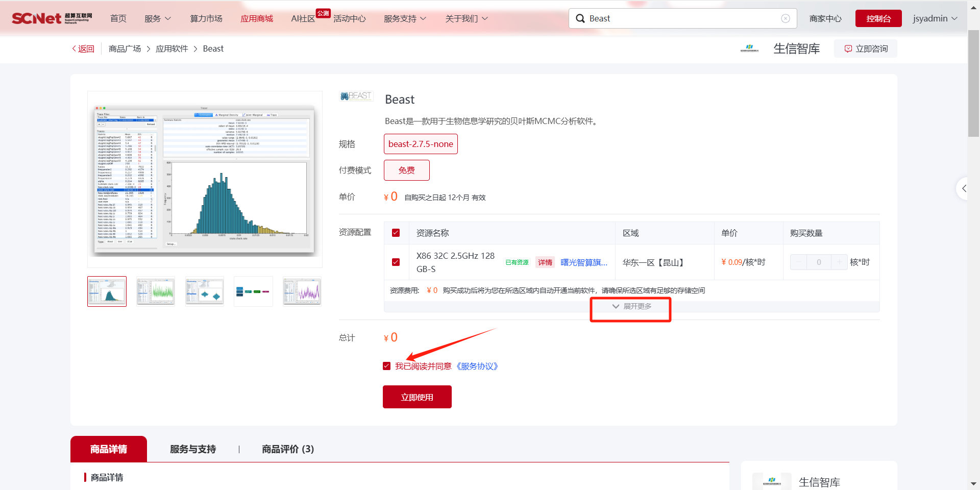Screen dimensions: 980x490
Task: Toggle the select-all resource checkbox in header
Action: click(396, 233)
